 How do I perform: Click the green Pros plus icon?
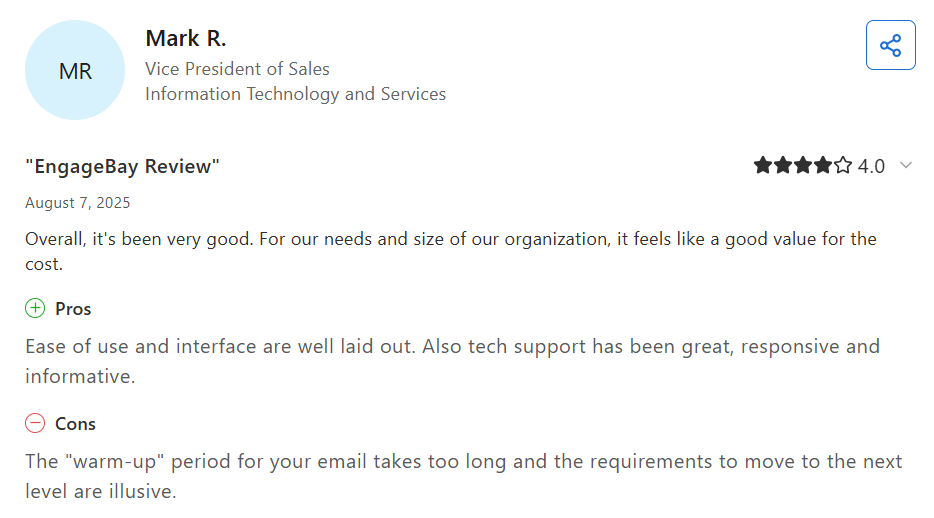coord(35,308)
